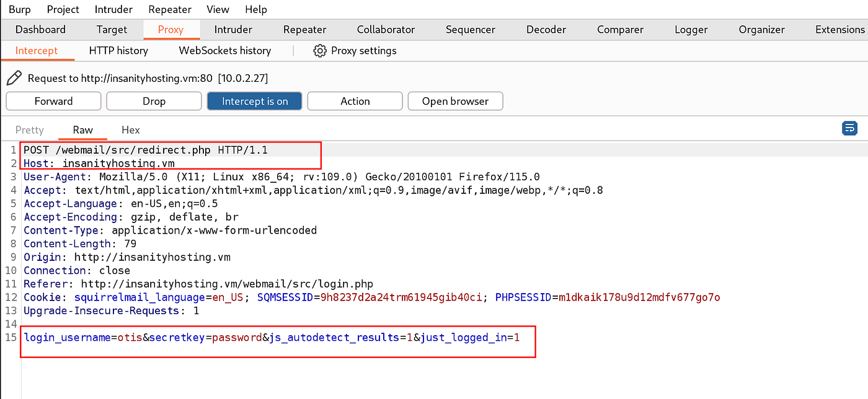This screenshot has width=868, height=399.
Task: Click the secretkey=password parameter
Action: pyautogui.click(x=205, y=338)
